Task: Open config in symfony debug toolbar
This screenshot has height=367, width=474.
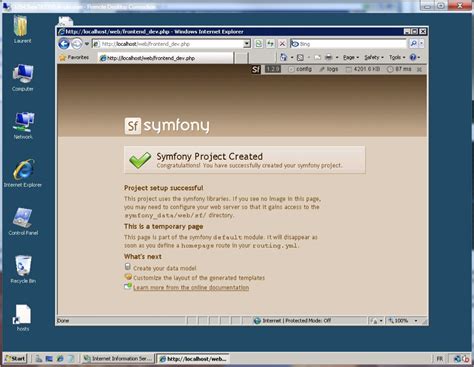Action: 300,69
